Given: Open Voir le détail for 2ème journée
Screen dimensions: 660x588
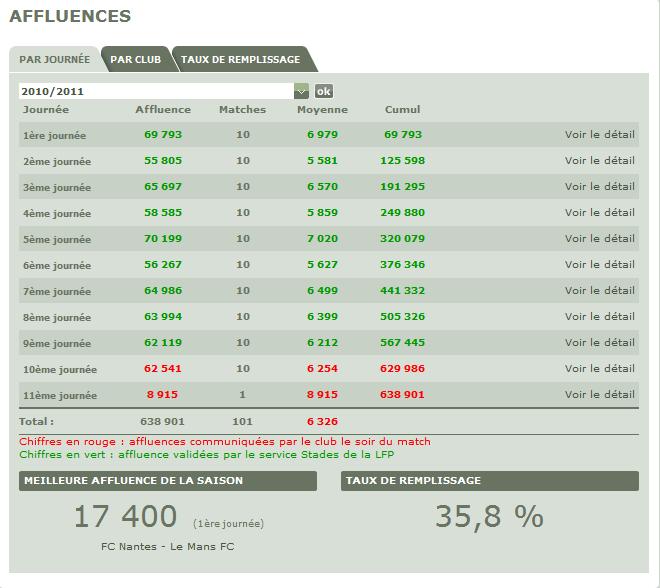Looking at the screenshot, I should [x=599, y=160].
